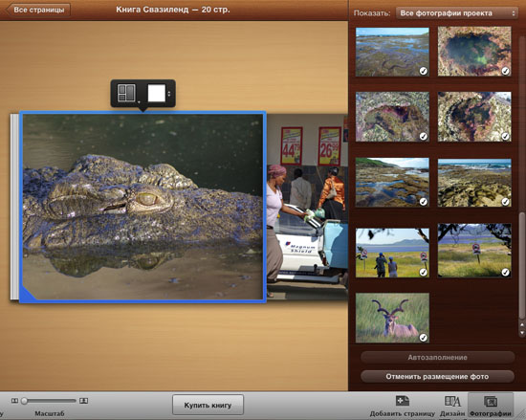Click the photo panel scrollbar down arrow
The height and width of the screenshot is (420, 526).
pos(521,333)
